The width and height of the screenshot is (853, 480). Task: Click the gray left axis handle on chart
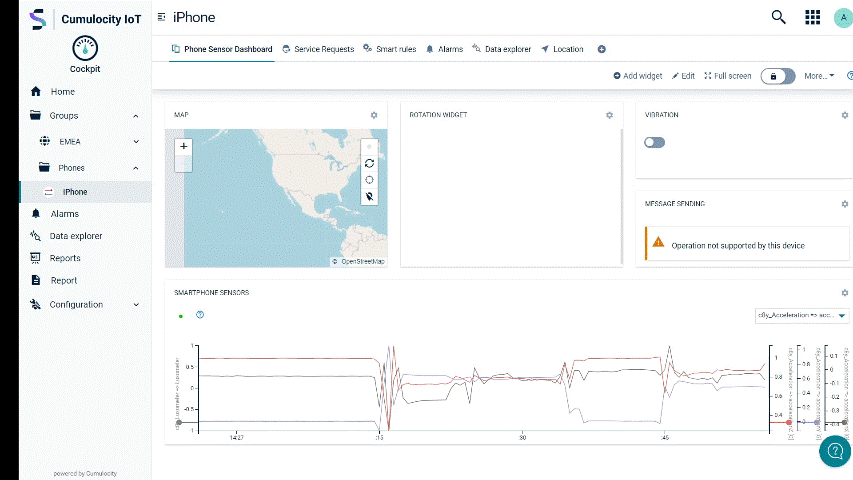click(x=179, y=422)
